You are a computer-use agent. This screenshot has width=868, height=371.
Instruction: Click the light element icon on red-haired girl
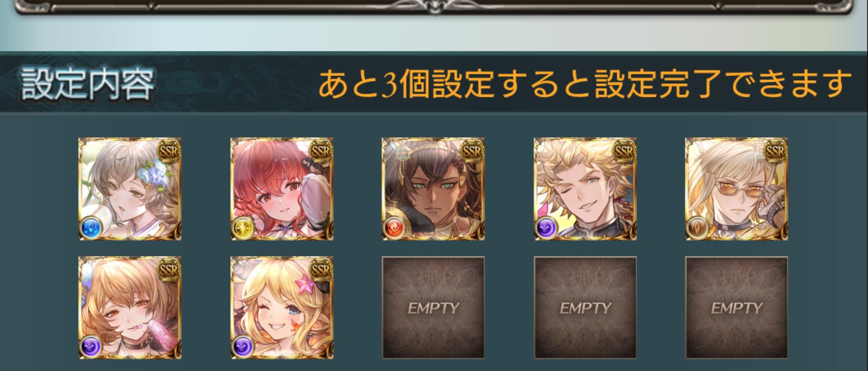coord(242,229)
